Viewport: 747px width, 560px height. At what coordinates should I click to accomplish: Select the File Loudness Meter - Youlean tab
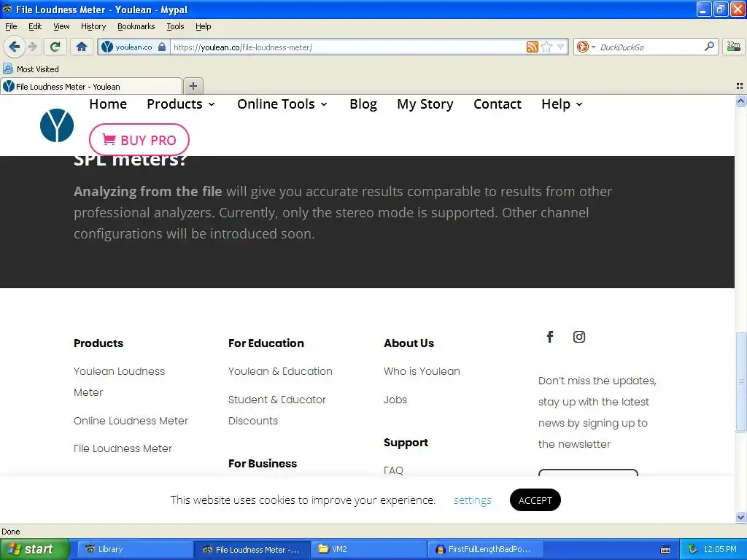coord(91,86)
